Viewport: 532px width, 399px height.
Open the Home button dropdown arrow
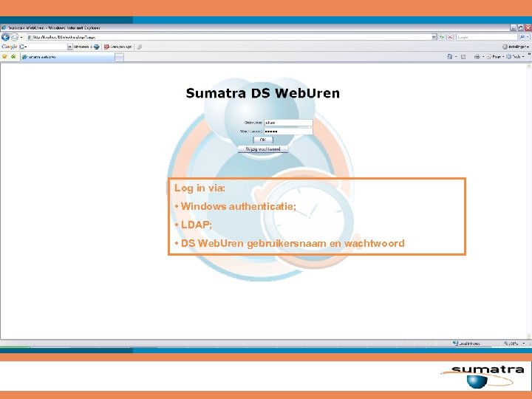tap(456, 57)
